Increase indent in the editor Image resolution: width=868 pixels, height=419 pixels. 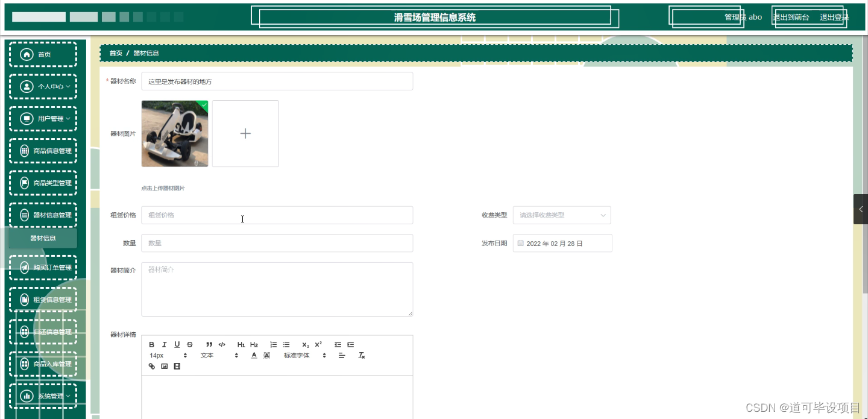pos(350,345)
